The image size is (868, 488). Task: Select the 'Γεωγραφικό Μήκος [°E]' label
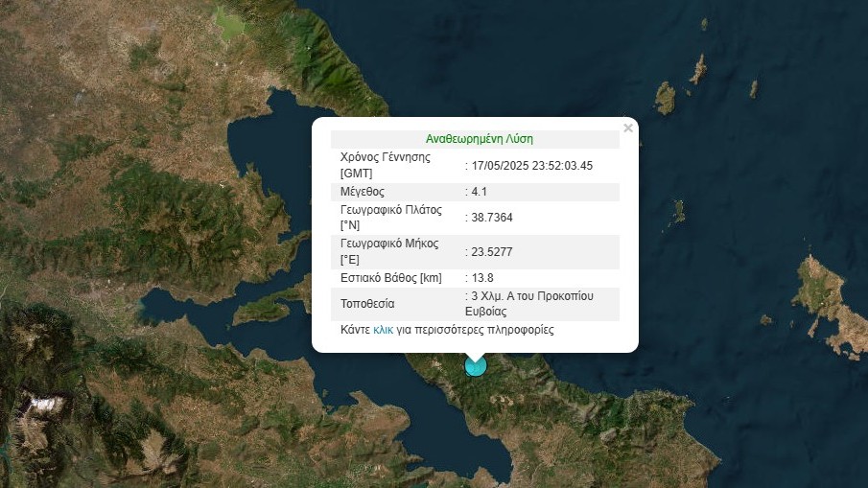(x=389, y=251)
